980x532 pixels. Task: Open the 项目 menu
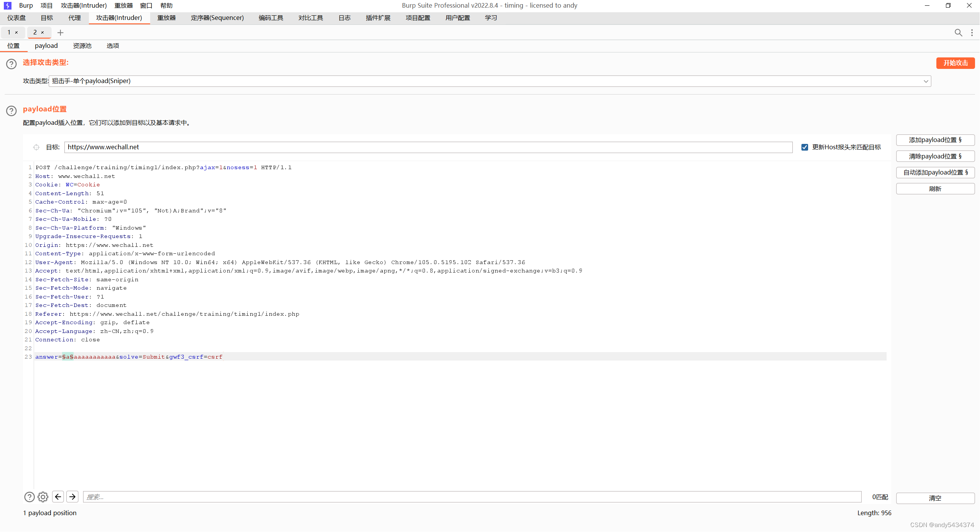point(46,5)
